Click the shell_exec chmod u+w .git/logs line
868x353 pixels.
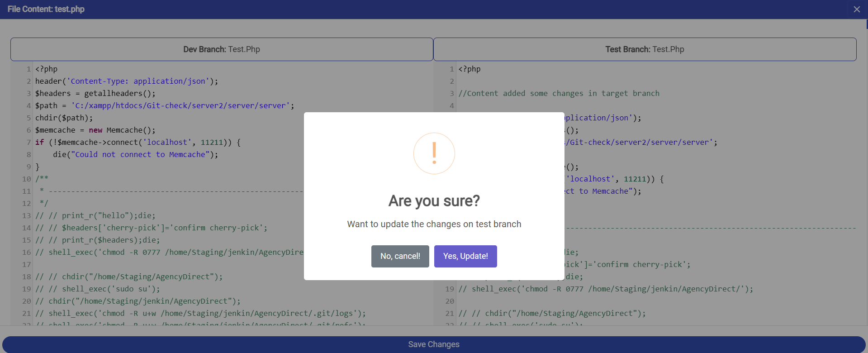click(x=200, y=314)
